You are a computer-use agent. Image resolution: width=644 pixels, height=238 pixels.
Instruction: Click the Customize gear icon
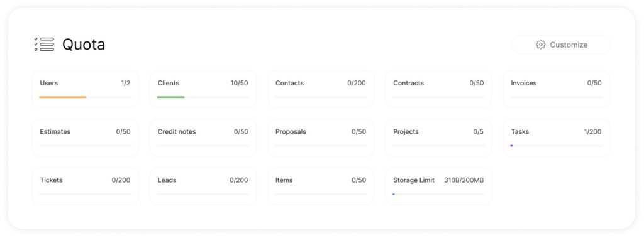pyautogui.click(x=540, y=45)
